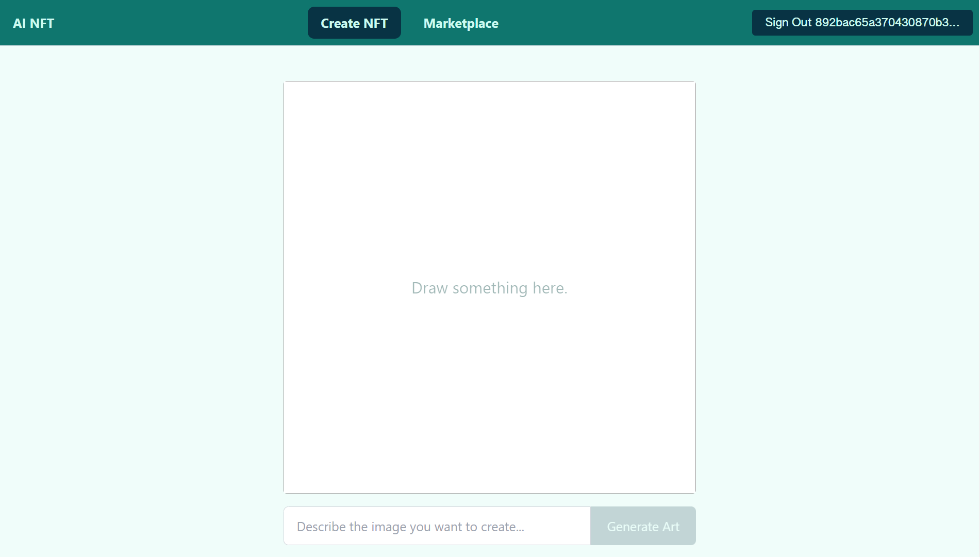Viewport: 980px width, 557px height.
Task: Focus the image description input field
Action: point(437,526)
